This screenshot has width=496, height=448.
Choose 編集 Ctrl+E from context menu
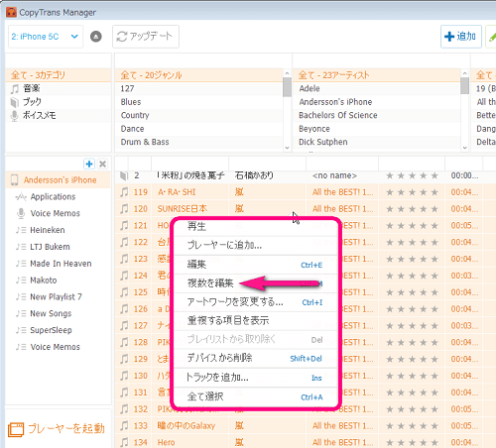[x=256, y=265]
